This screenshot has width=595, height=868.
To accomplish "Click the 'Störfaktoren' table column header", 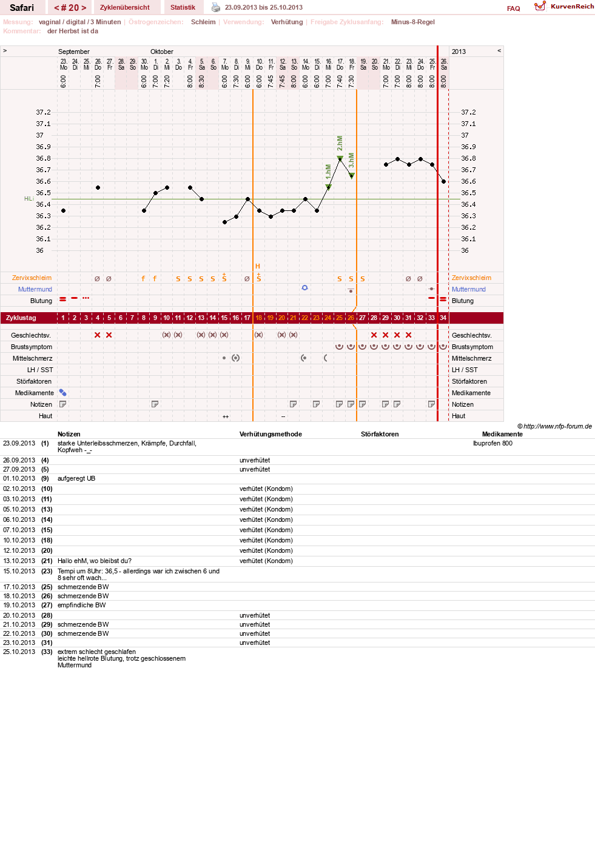I will coord(380,434).
